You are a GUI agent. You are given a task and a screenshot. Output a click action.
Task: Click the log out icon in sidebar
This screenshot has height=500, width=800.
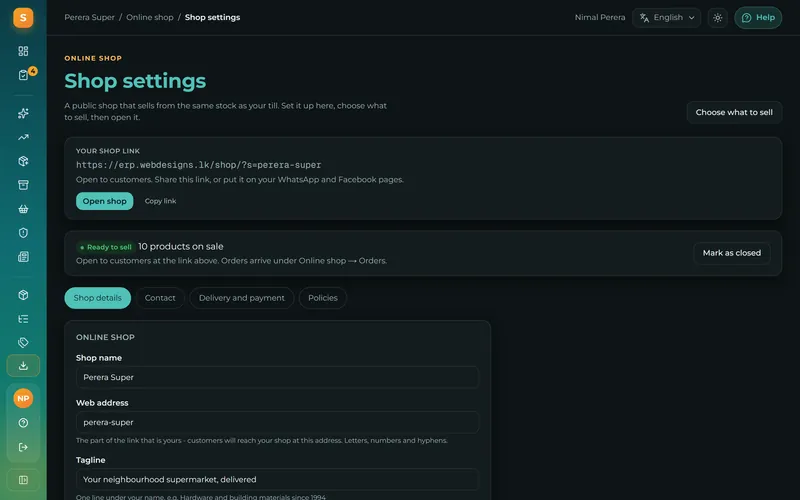coord(23,447)
